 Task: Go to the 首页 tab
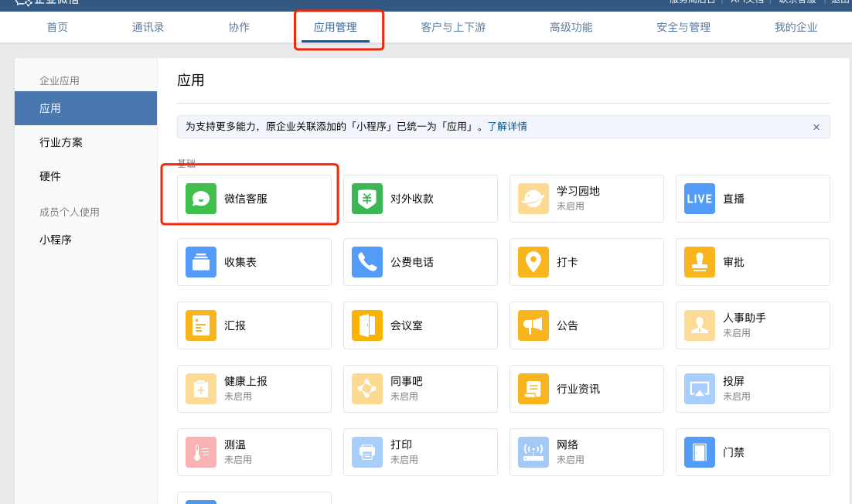pyautogui.click(x=57, y=27)
